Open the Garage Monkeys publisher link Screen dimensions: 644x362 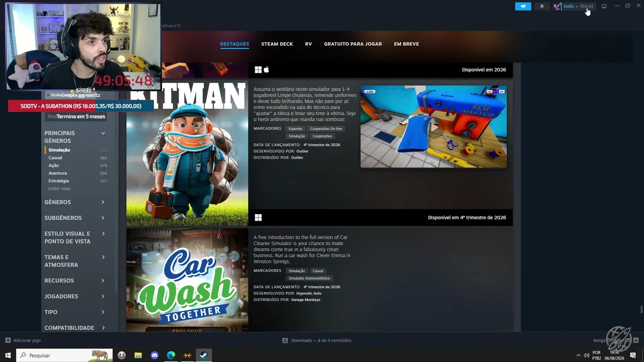[x=306, y=300]
